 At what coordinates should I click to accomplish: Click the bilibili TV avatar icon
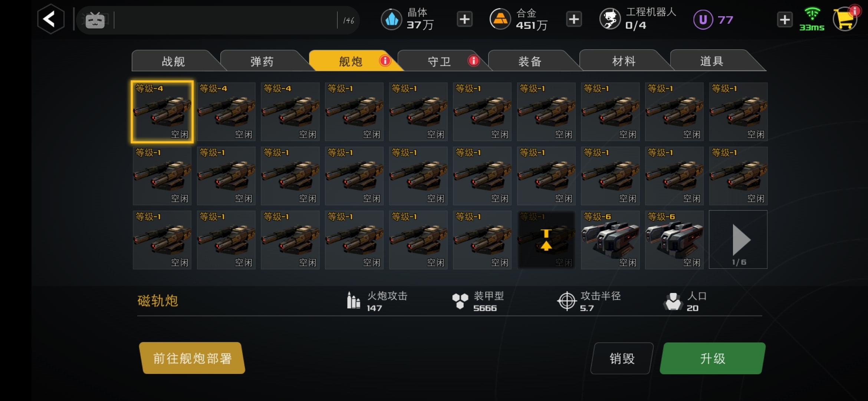(95, 20)
